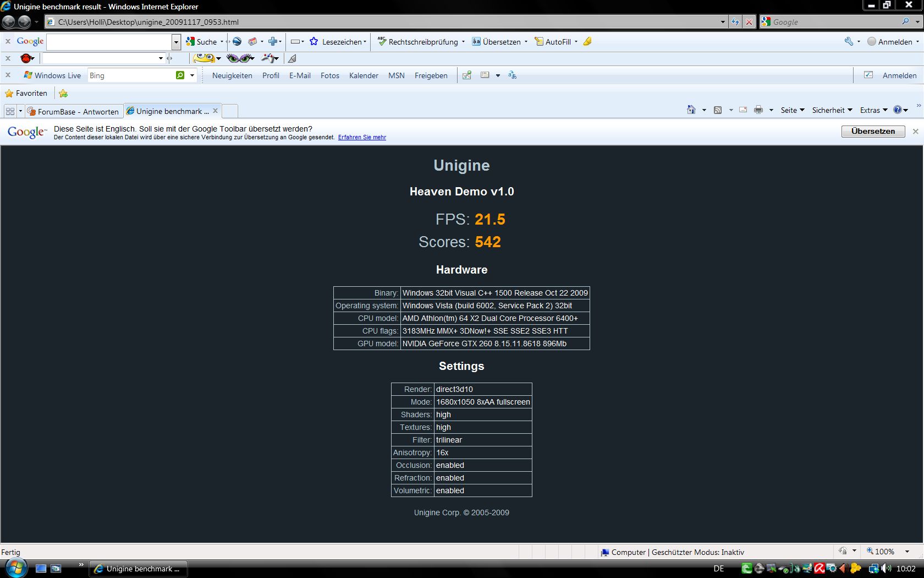Click the 1680x1050 8xAA fullscreen cell
Viewport: 924px width, 578px height.
coord(483,402)
